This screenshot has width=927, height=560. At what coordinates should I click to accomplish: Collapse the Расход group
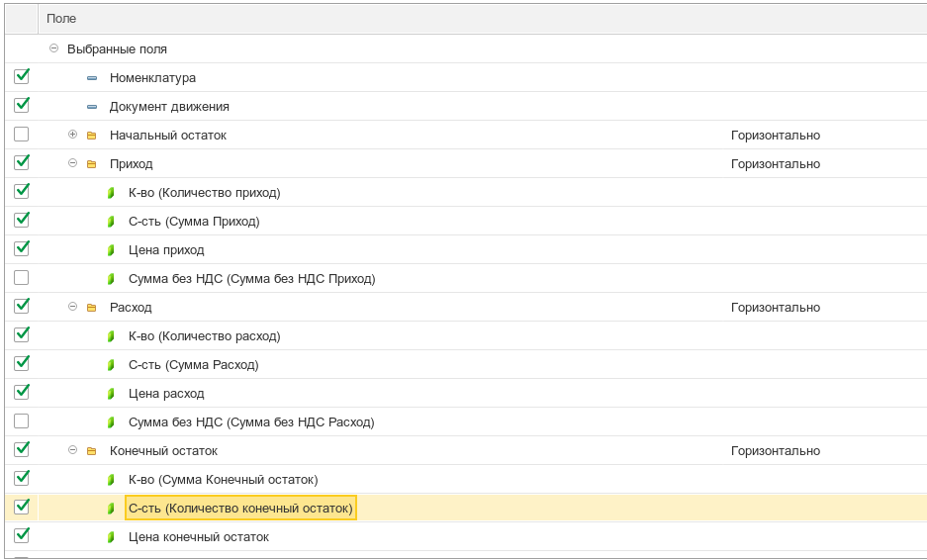pyautogui.click(x=73, y=307)
